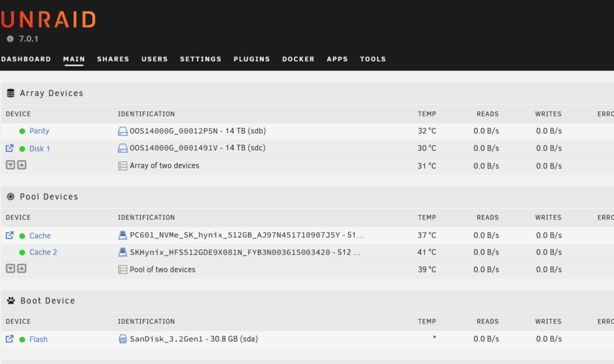Click Cache temperature 37 °C

427,235
